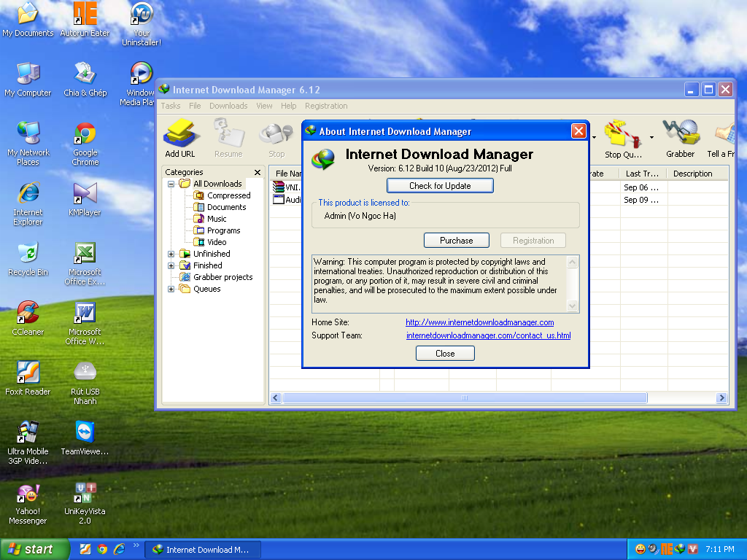Image resolution: width=747 pixels, height=560 pixels.
Task: Click the Purchase button
Action: click(x=457, y=241)
